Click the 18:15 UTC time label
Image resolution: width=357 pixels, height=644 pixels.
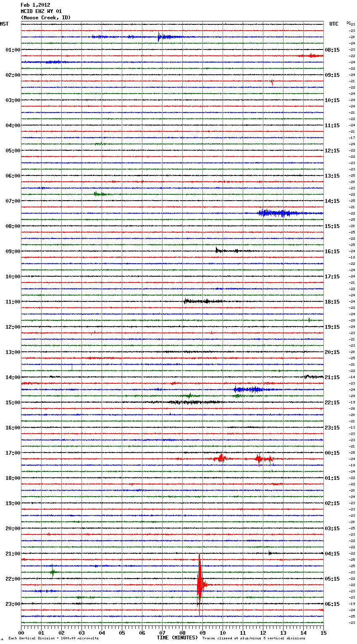pos(332,302)
